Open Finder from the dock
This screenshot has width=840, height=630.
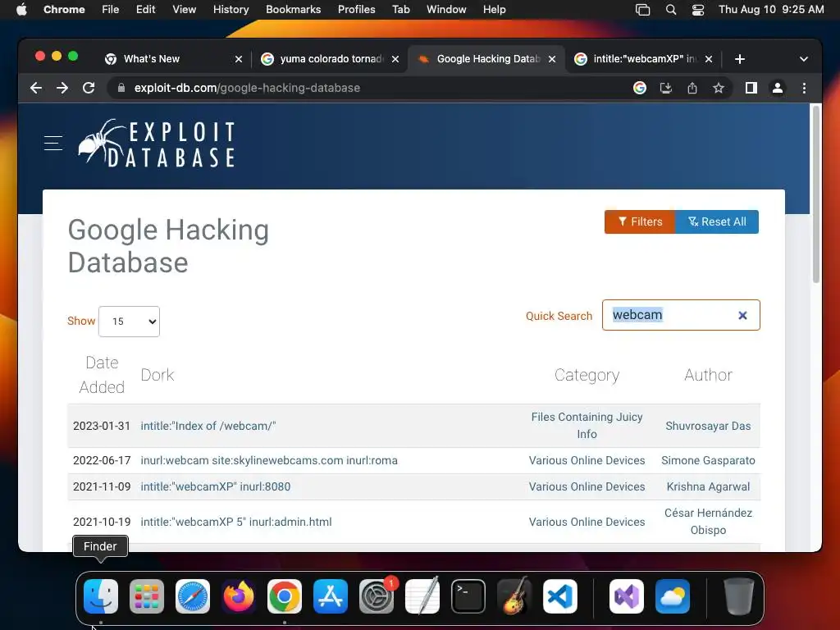click(101, 596)
